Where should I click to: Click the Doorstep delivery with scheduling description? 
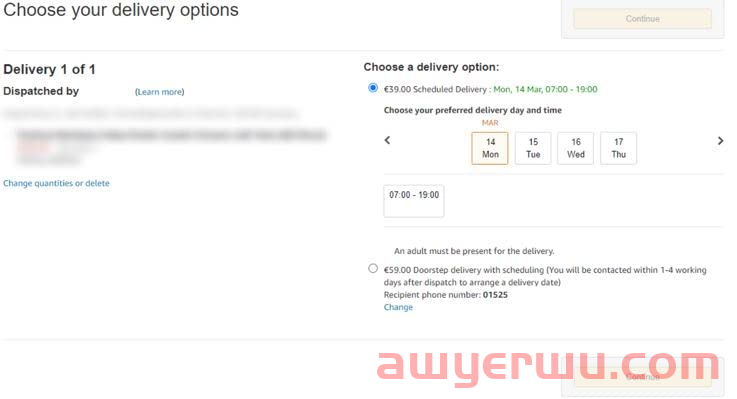click(545, 276)
